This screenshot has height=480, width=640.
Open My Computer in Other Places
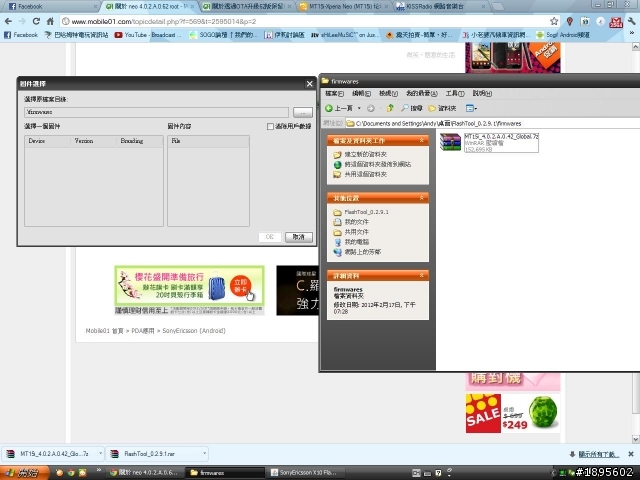point(351,242)
